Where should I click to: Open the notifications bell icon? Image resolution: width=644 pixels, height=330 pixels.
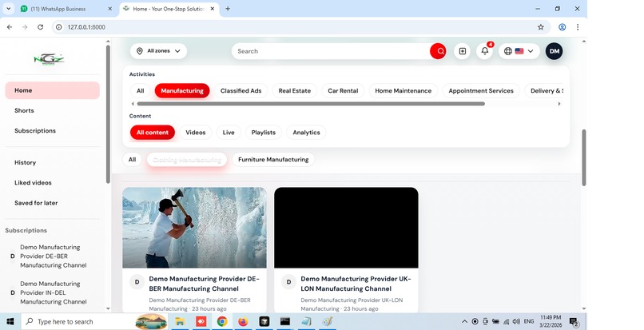485,51
